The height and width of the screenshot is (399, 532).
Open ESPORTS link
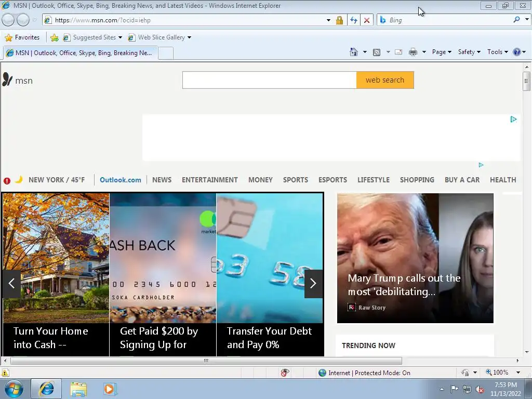(332, 180)
